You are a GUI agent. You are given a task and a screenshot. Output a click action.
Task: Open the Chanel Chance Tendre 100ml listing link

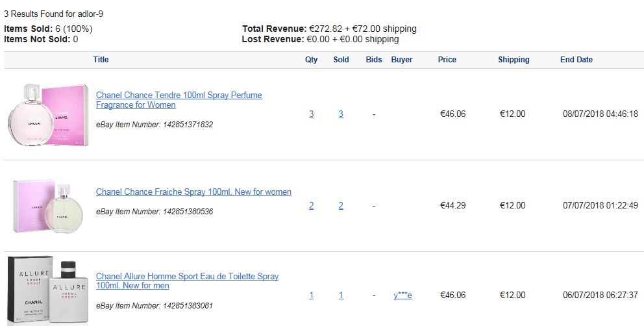pyautogui.click(x=179, y=100)
